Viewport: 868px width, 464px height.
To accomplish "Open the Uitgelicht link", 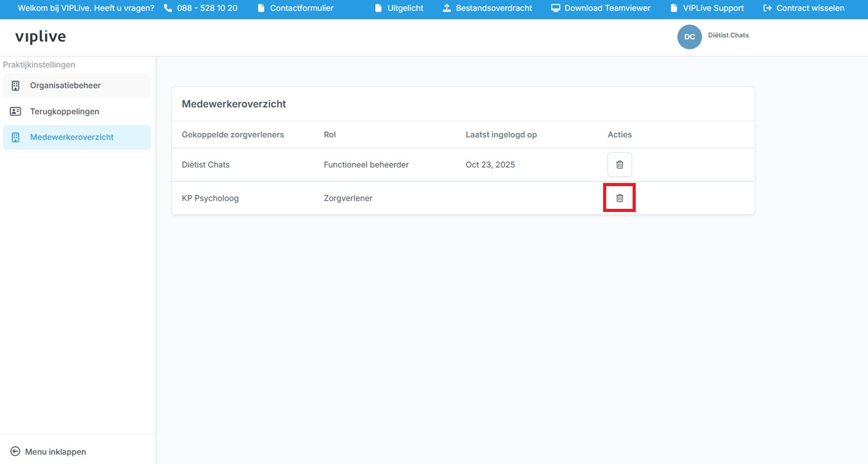I will tap(399, 8).
